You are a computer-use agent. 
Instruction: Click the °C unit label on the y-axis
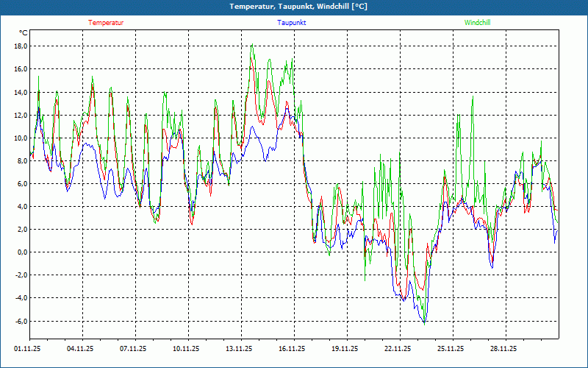point(24,33)
